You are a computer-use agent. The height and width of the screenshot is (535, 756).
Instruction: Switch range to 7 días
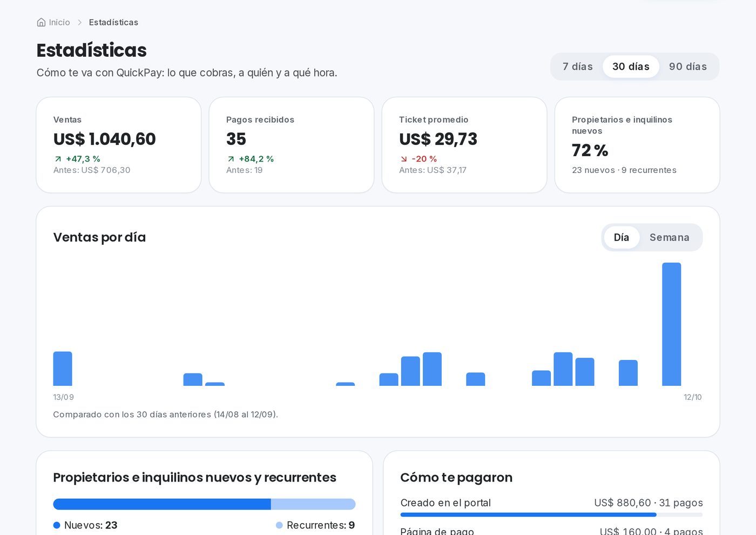578,66
